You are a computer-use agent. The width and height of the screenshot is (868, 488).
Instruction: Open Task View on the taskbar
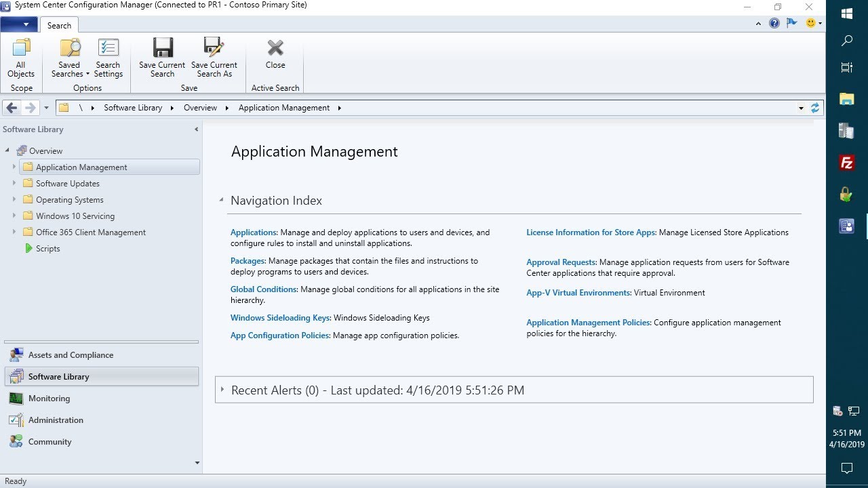pyautogui.click(x=847, y=67)
